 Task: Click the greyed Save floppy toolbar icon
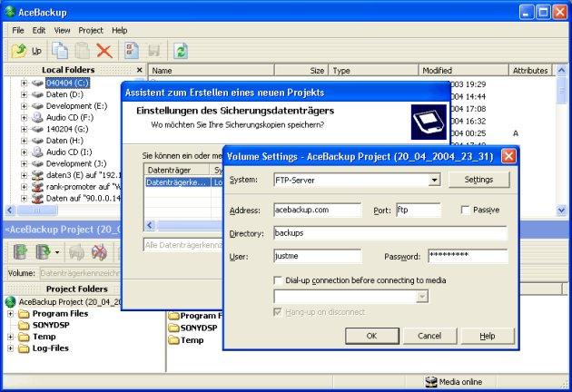(154, 50)
